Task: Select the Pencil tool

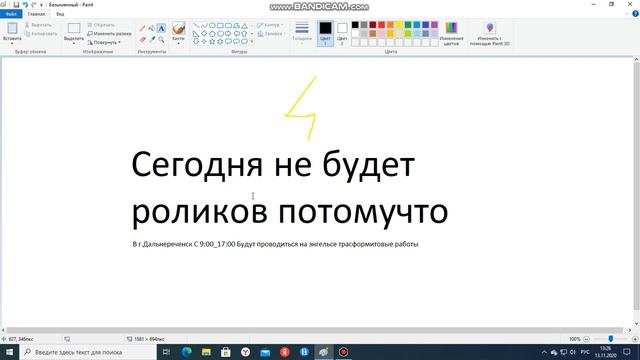Action: click(142, 29)
